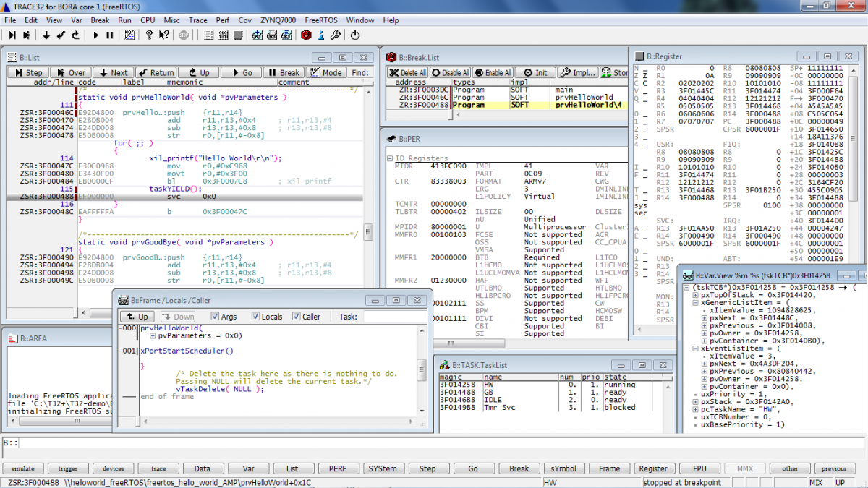Open the ZYNQ7000 menu

279,20
